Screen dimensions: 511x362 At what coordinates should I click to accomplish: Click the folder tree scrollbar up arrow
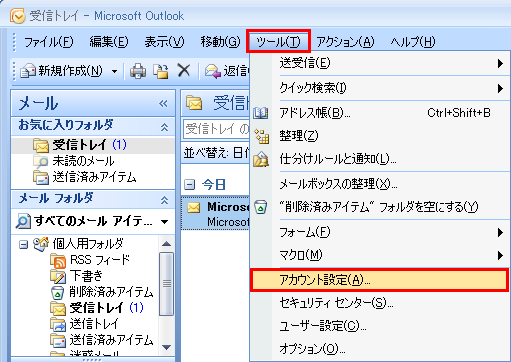166,244
